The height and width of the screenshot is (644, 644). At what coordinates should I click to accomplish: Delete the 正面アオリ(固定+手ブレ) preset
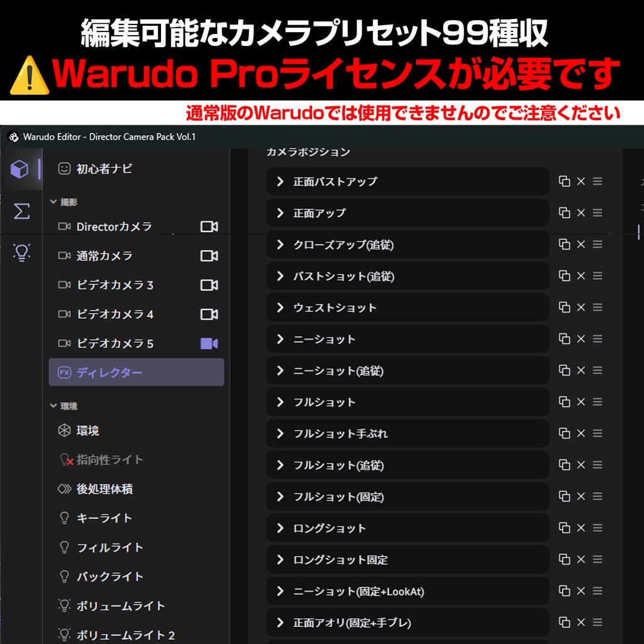click(580, 623)
